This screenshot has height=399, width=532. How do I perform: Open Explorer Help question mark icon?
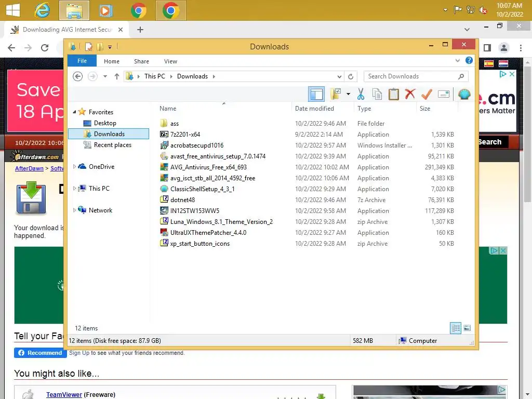[x=469, y=60]
